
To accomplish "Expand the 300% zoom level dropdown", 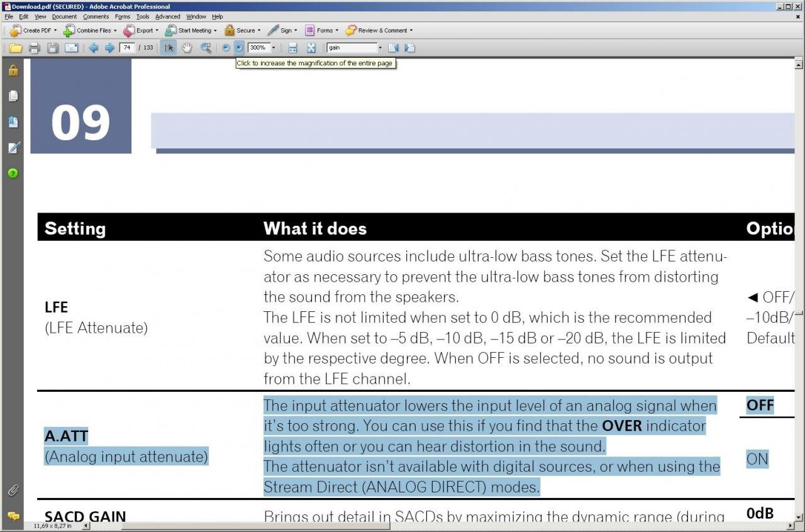I will coord(274,48).
